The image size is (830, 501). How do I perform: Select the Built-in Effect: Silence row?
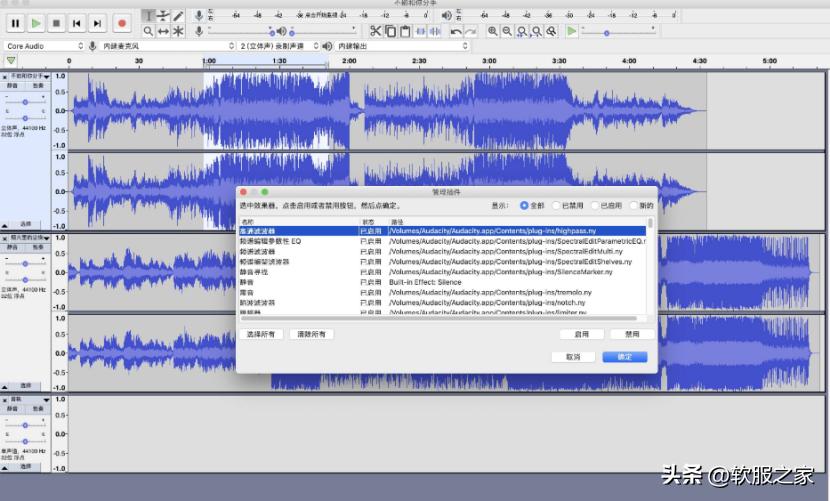[440, 282]
